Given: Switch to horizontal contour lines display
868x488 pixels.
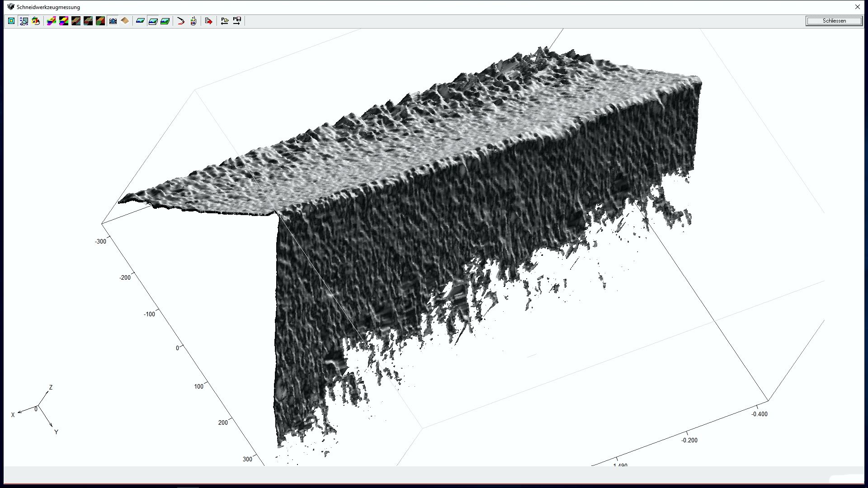Looking at the screenshot, I should click(x=76, y=21).
